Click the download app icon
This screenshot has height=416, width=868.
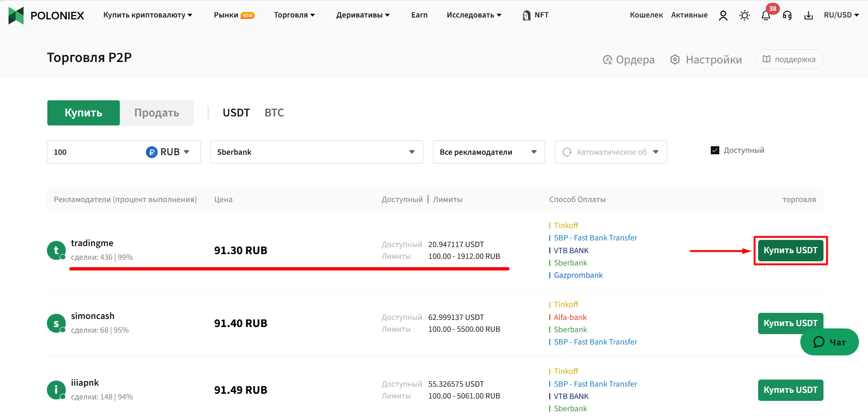click(808, 16)
